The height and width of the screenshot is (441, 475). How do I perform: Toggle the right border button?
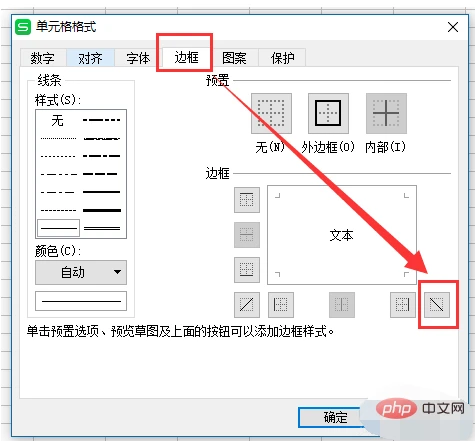(x=403, y=305)
